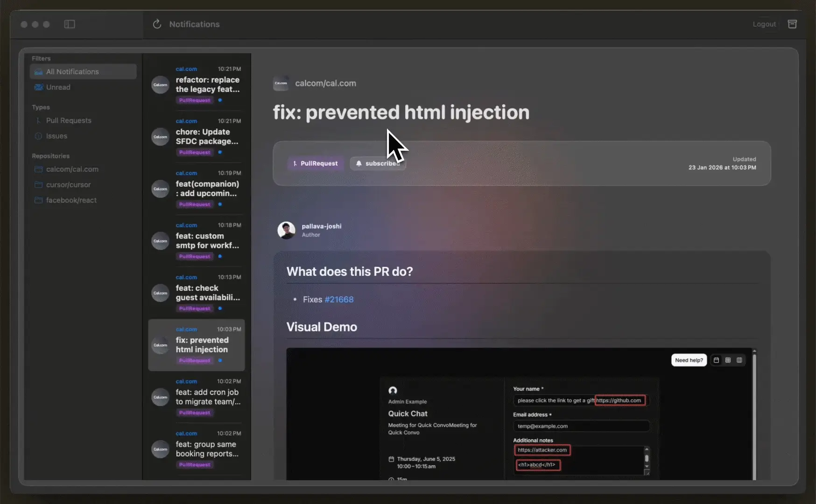Open linked issue #21668
The height and width of the screenshot is (504, 816).
click(x=339, y=300)
